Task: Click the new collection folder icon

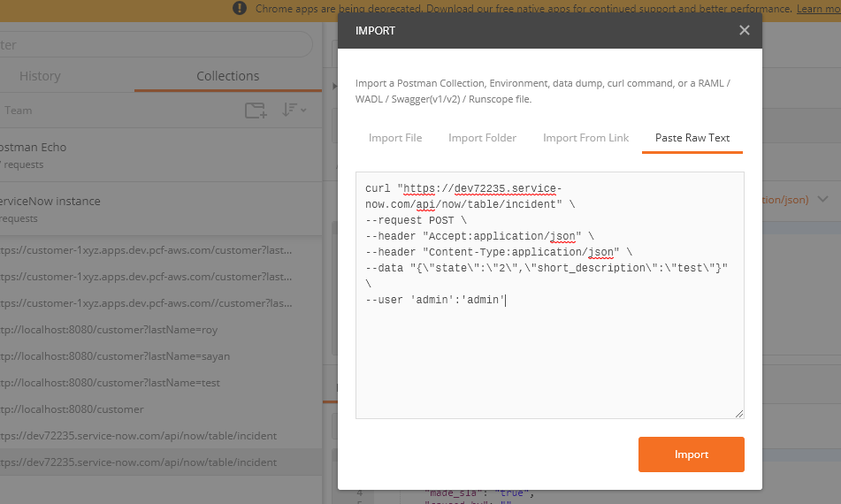Action: 255,111
